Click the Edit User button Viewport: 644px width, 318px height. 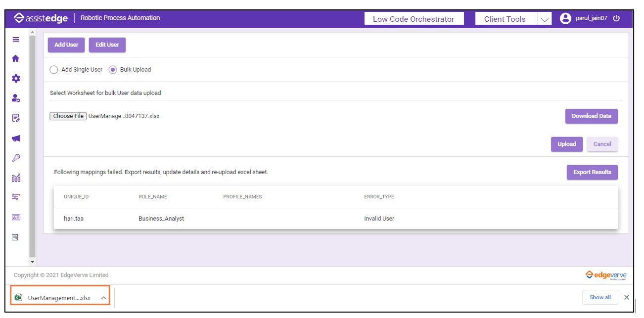[107, 45]
